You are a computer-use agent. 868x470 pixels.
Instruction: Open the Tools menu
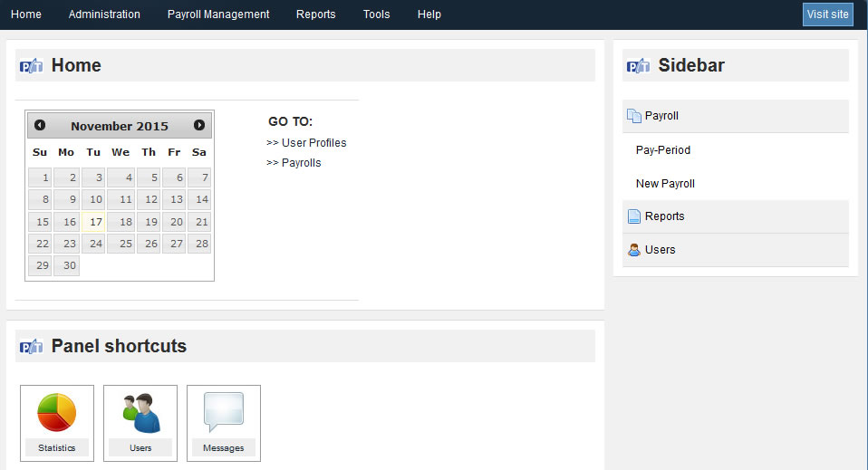(x=376, y=14)
